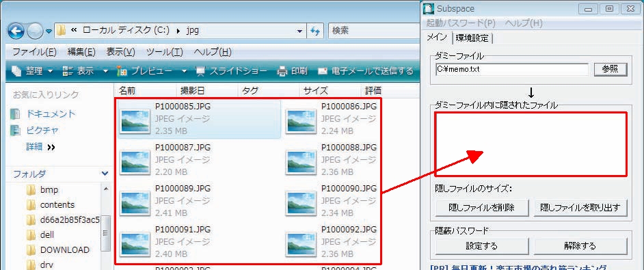Click the プレビュー toolbar button

coord(145,70)
